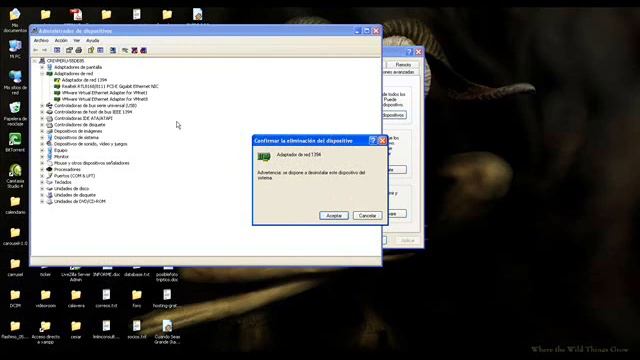
Task: Open the calendario folder on desktop
Action: click(x=15, y=202)
